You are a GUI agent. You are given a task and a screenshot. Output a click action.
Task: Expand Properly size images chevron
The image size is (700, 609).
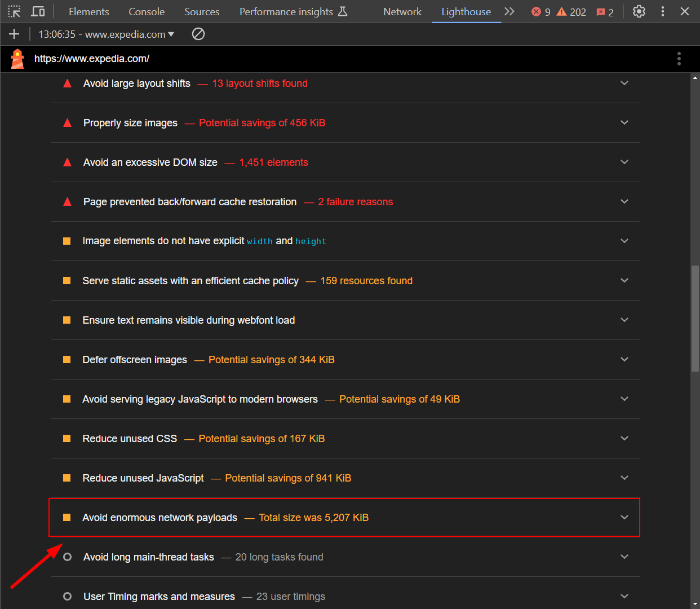pyautogui.click(x=624, y=123)
